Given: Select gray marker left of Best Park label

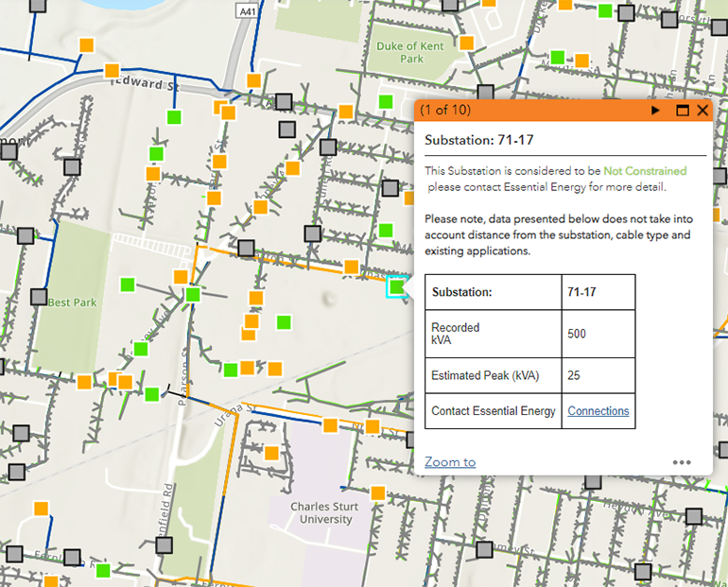Looking at the screenshot, I should (39, 296).
